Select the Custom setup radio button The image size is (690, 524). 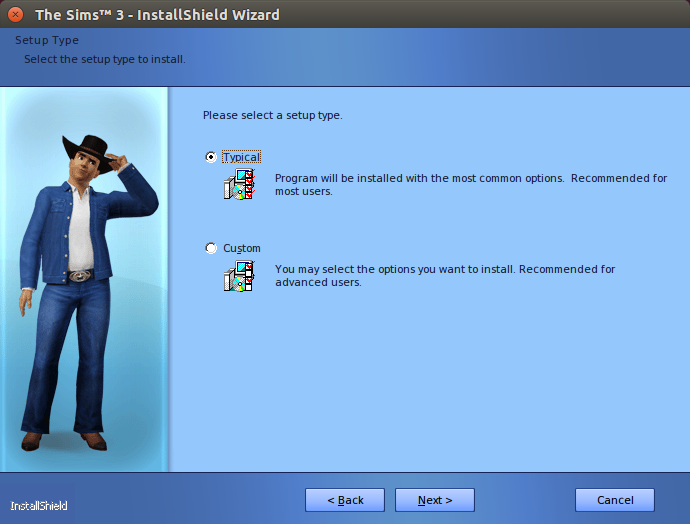(211, 248)
